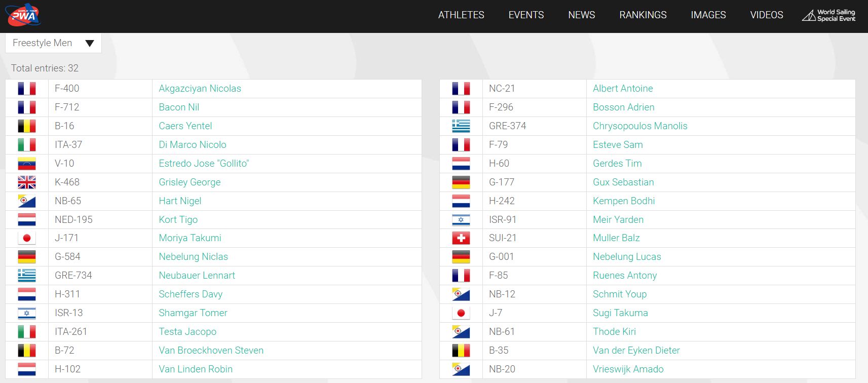Click the German flag next to G-177
The image size is (868, 383).
coord(461,182)
